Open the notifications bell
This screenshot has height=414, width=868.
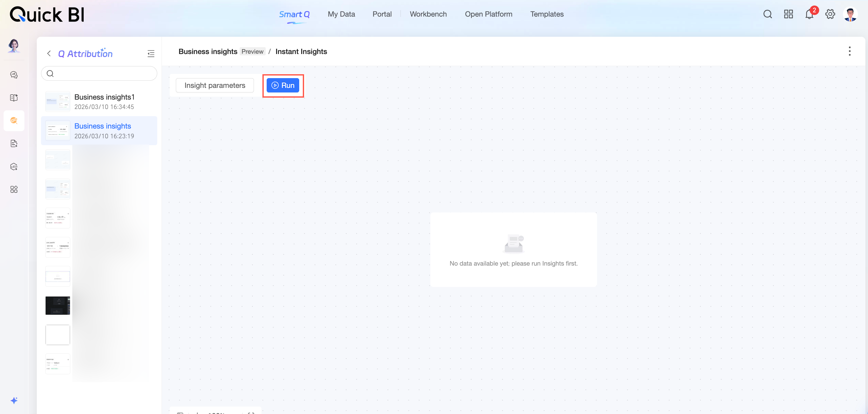pyautogui.click(x=809, y=14)
